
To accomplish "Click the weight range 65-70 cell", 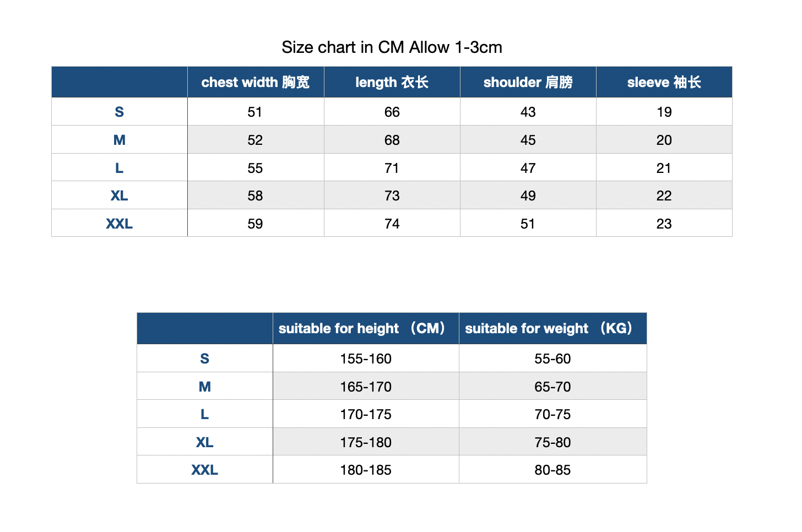I will 552,386.
